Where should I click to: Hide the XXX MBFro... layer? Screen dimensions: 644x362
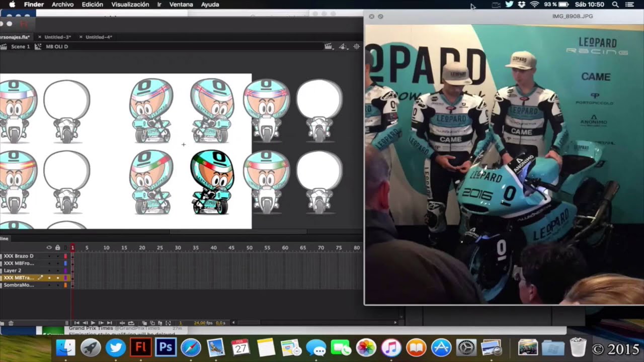[49, 263]
